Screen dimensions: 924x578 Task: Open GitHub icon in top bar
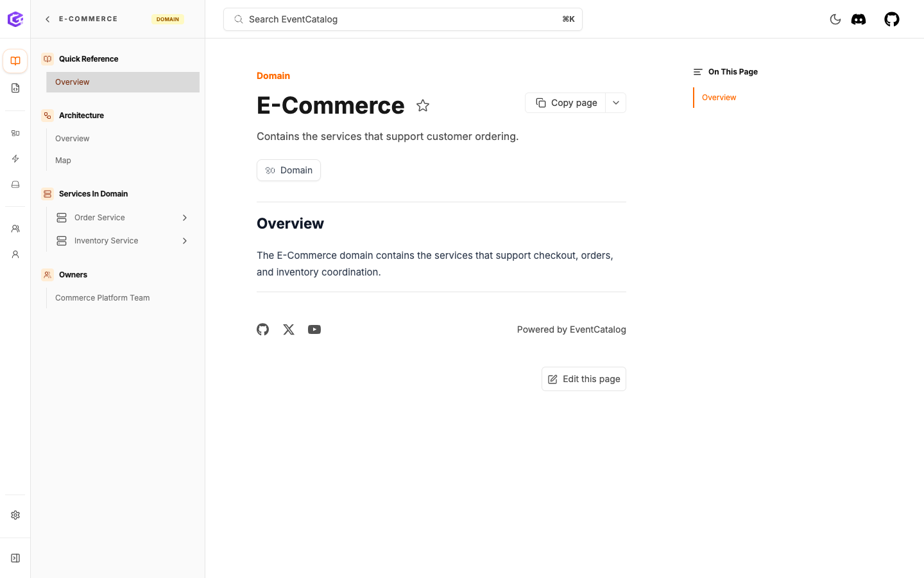[892, 19]
